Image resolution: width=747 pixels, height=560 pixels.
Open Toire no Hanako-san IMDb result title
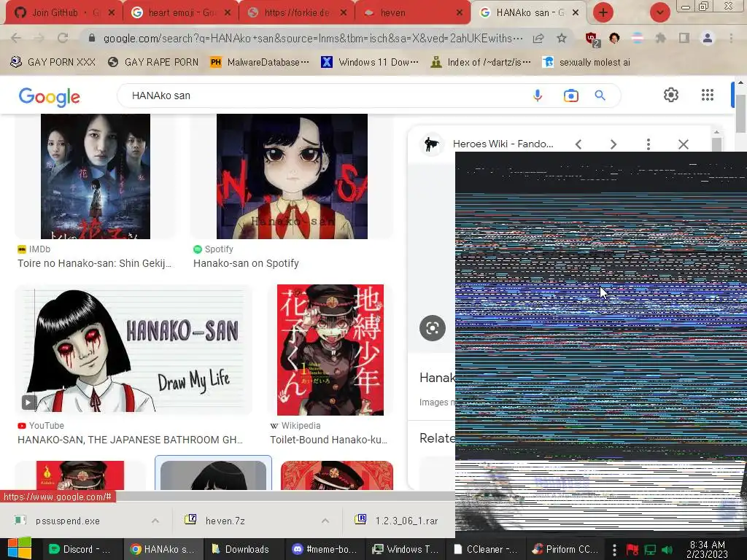pyautogui.click(x=94, y=263)
